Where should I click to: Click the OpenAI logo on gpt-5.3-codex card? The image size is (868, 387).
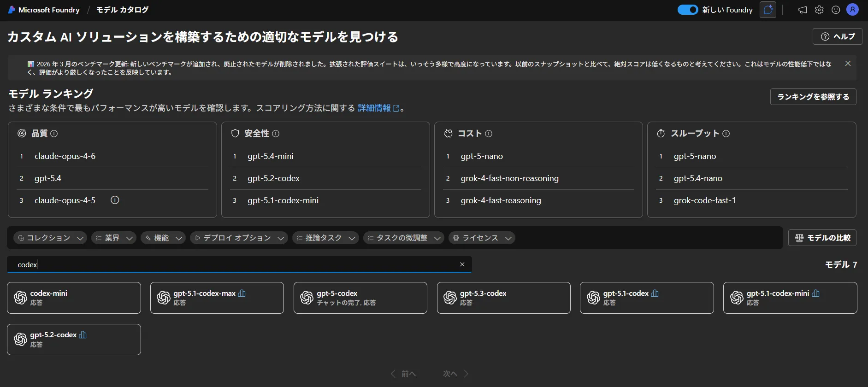pos(450,298)
